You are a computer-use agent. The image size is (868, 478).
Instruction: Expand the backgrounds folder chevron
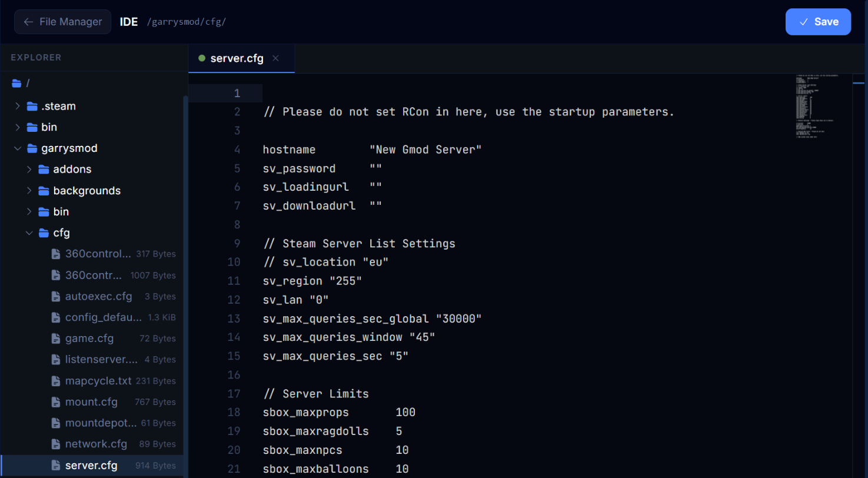point(29,191)
